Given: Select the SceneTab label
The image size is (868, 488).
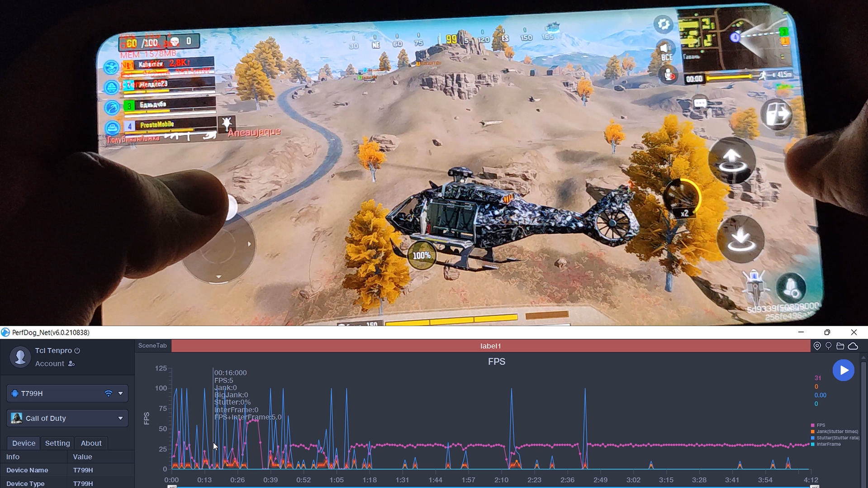Looking at the screenshot, I should 152,346.
